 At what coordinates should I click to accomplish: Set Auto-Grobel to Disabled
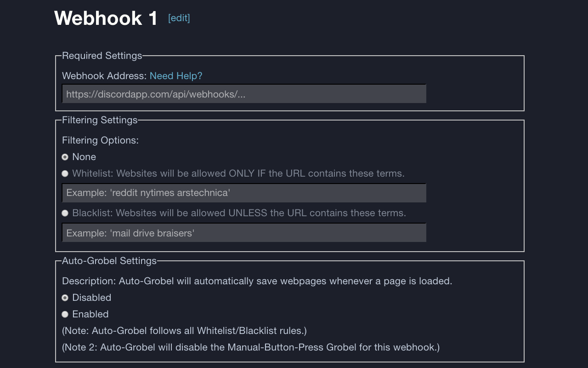[65, 298]
